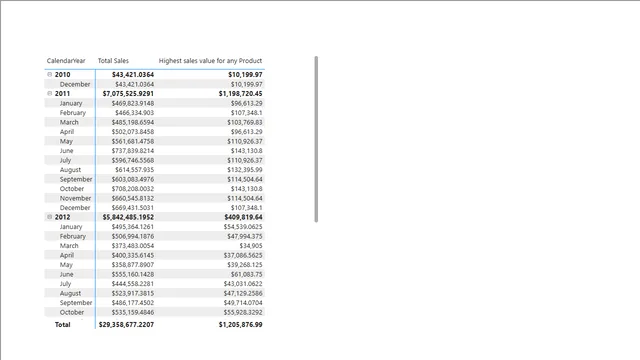Screen dimensions: 640x360
Task: Click the Highest sales value for any Product header
Action: click(210, 61)
